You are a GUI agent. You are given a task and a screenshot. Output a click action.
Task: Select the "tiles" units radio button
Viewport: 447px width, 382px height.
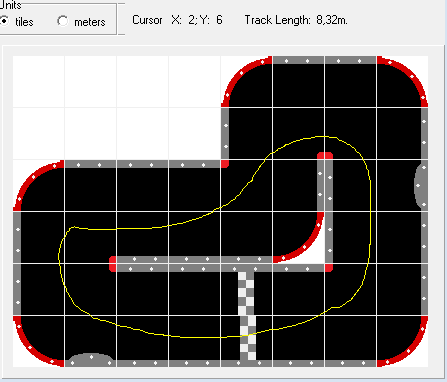tap(4, 21)
